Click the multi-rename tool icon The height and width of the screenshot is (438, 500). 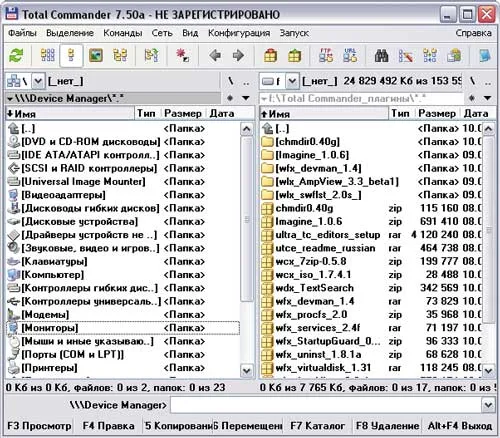point(406,55)
